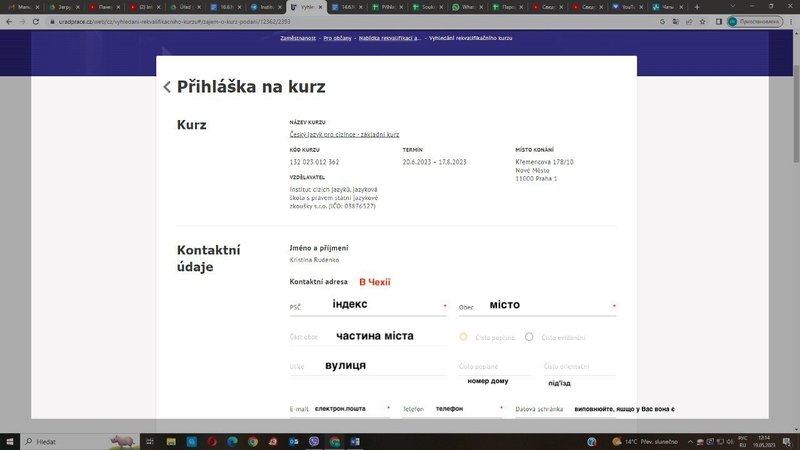The image size is (800, 450).
Task: Click the back chevron beside Přihláška na kurz
Action: pos(167,87)
